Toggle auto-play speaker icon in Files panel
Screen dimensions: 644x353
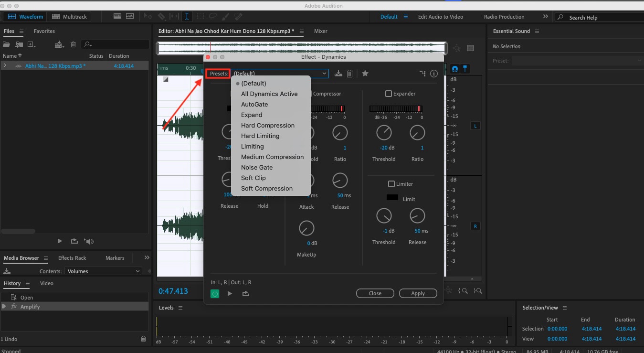pos(89,241)
